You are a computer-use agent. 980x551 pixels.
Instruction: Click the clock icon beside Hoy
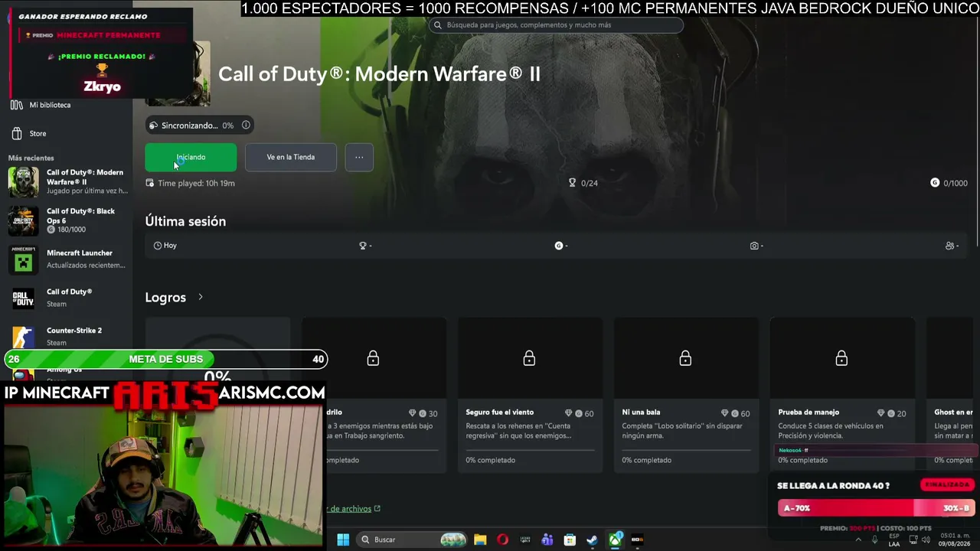point(158,246)
